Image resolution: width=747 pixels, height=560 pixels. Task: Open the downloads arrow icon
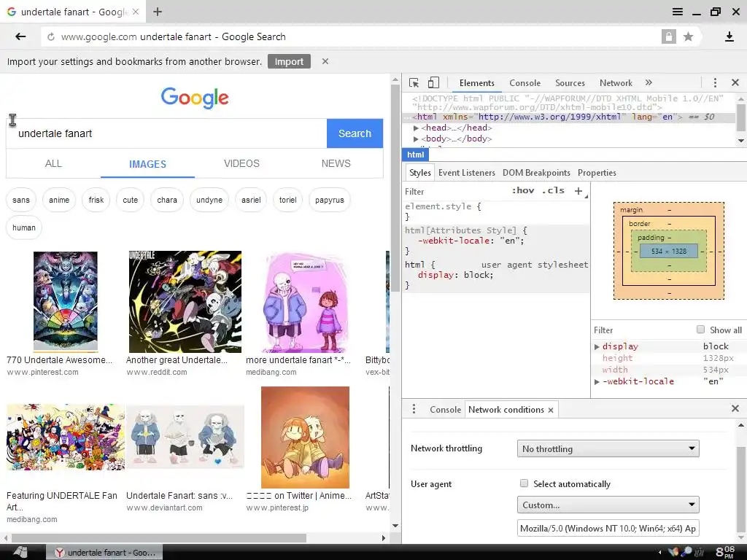(729, 36)
